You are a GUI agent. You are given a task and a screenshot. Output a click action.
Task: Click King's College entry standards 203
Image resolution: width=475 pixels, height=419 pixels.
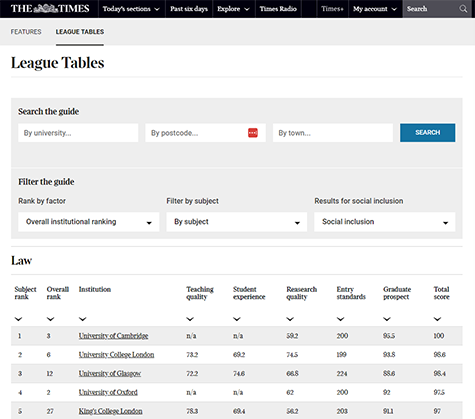point(342,411)
